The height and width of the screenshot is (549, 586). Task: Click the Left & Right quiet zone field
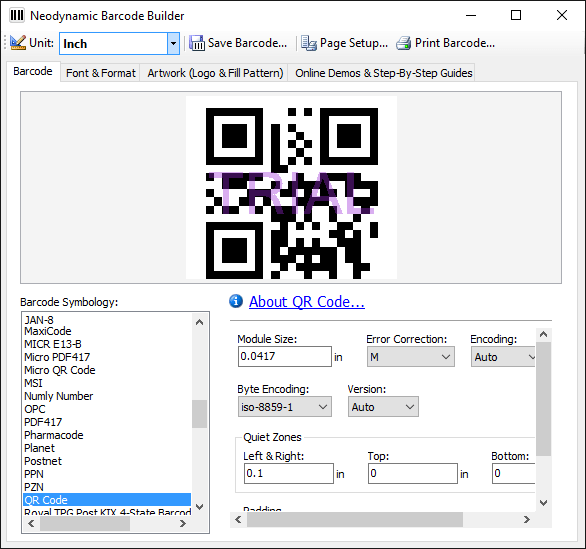[x=289, y=474]
